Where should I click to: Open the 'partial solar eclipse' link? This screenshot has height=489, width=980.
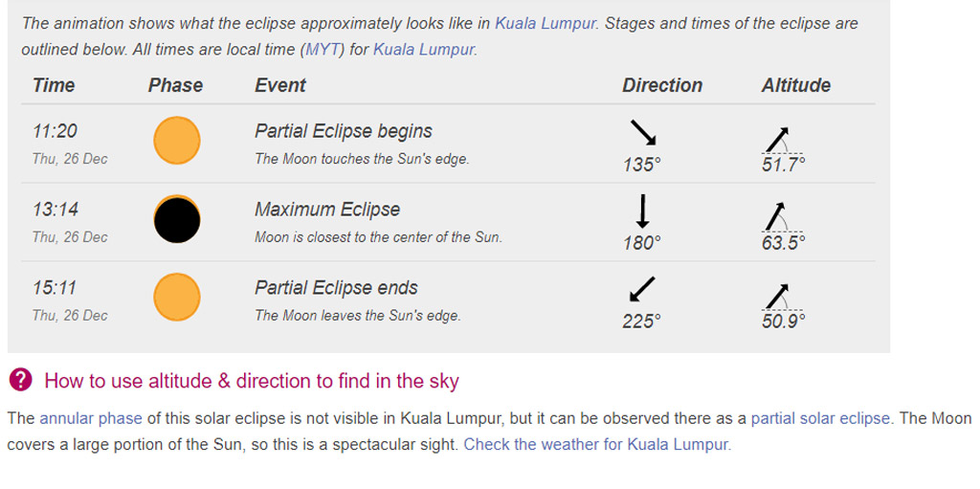pos(820,418)
